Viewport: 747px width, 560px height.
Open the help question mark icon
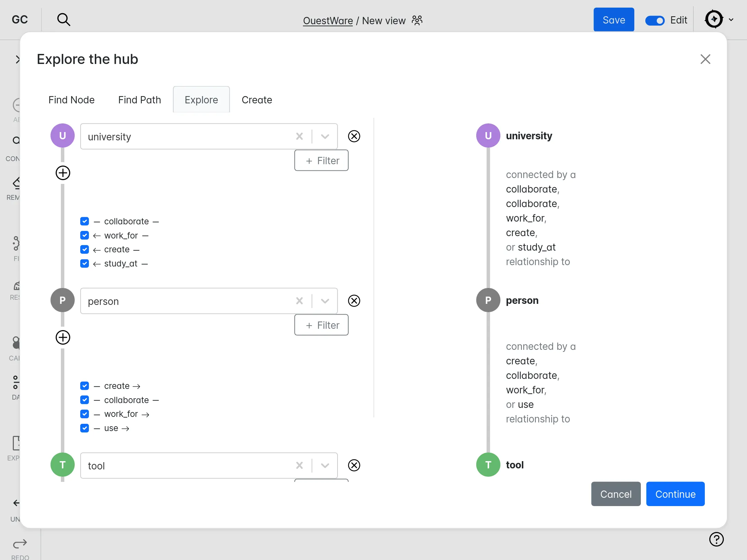(x=716, y=539)
